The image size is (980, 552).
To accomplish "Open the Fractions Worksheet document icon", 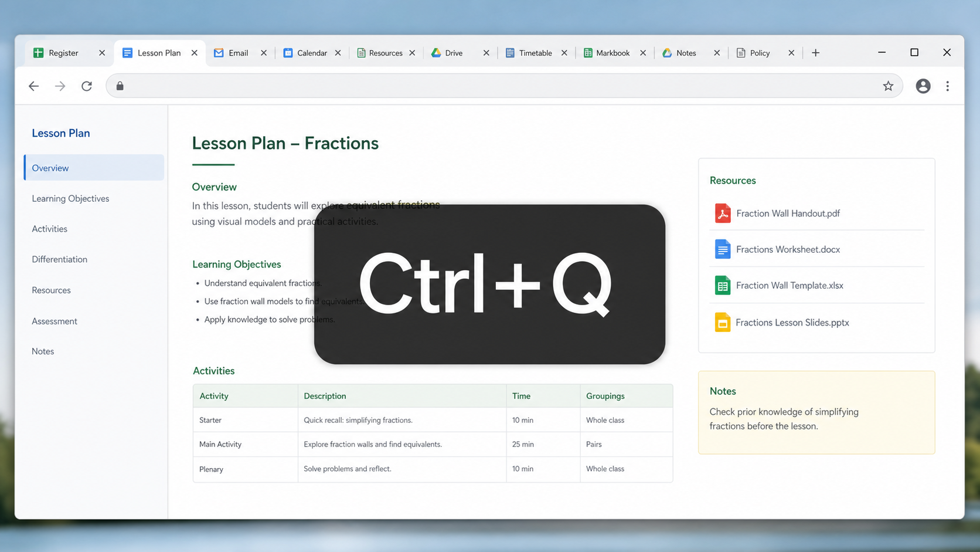I will pos(723,249).
